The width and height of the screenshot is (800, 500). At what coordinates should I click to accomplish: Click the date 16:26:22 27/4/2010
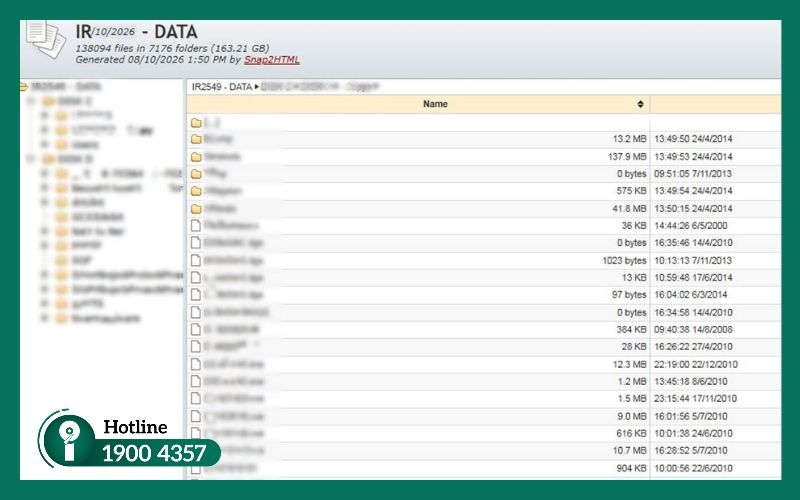693,346
